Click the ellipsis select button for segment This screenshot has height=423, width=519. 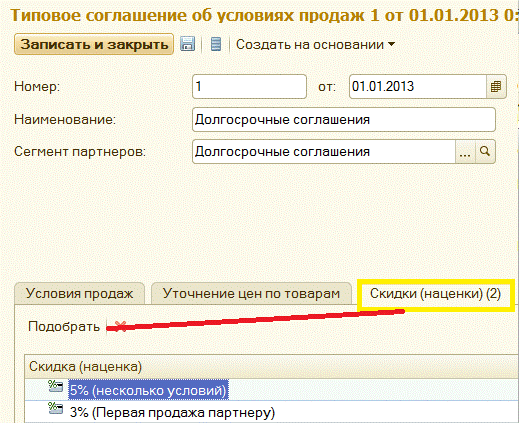465,152
